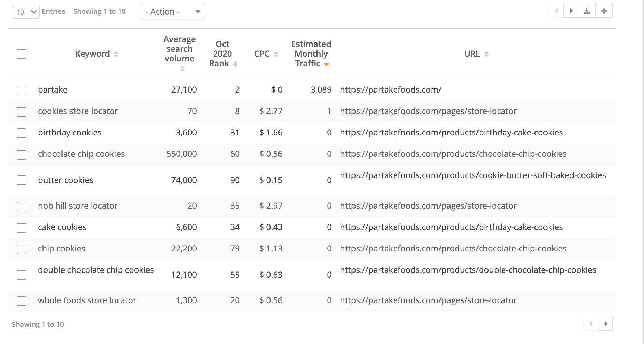Open the entries count dropdown
644x344 pixels.
[26, 12]
